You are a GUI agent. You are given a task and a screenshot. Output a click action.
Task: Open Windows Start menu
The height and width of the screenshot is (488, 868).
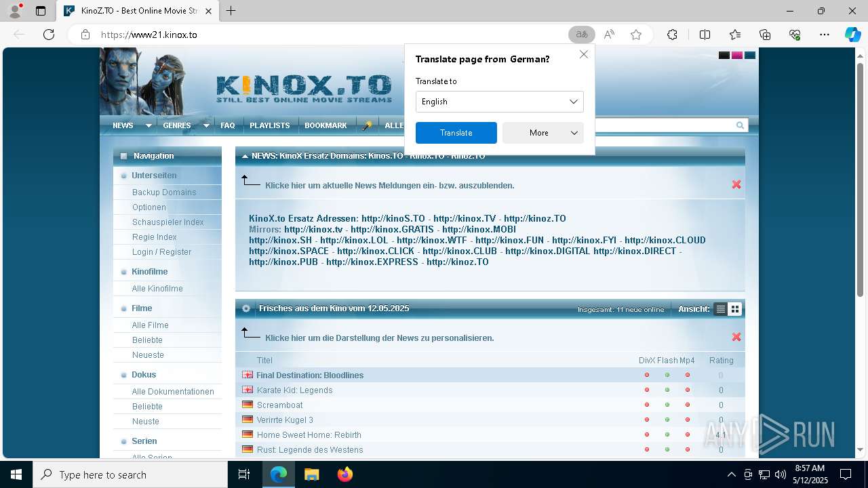coord(16,474)
